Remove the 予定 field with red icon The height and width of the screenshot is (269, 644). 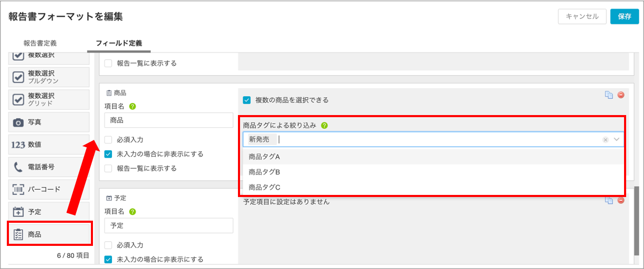point(621,200)
